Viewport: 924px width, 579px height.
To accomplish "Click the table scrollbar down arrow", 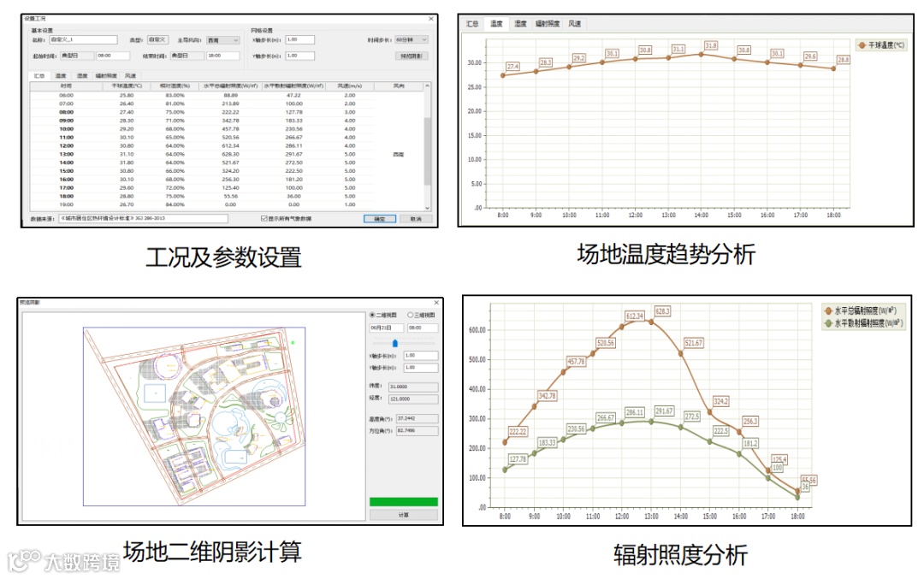I will tap(427, 207).
